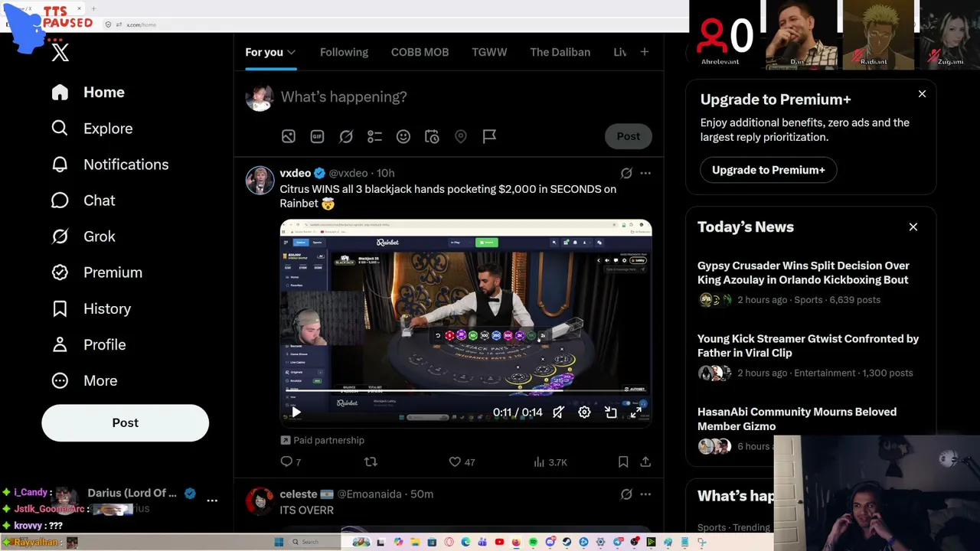Repost vxdeo's blackjack post
The height and width of the screenshot is (551, 980).
click(x=371, y=462)
